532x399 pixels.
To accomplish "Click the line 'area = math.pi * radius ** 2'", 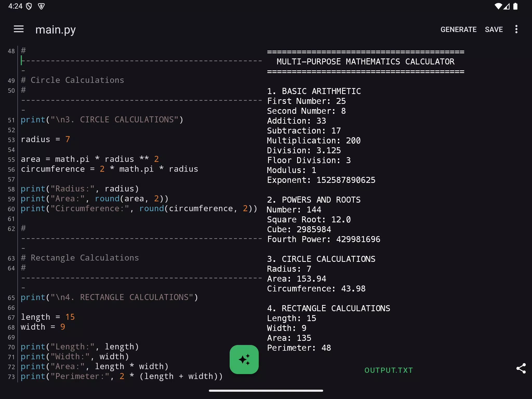I will point(90,159).
